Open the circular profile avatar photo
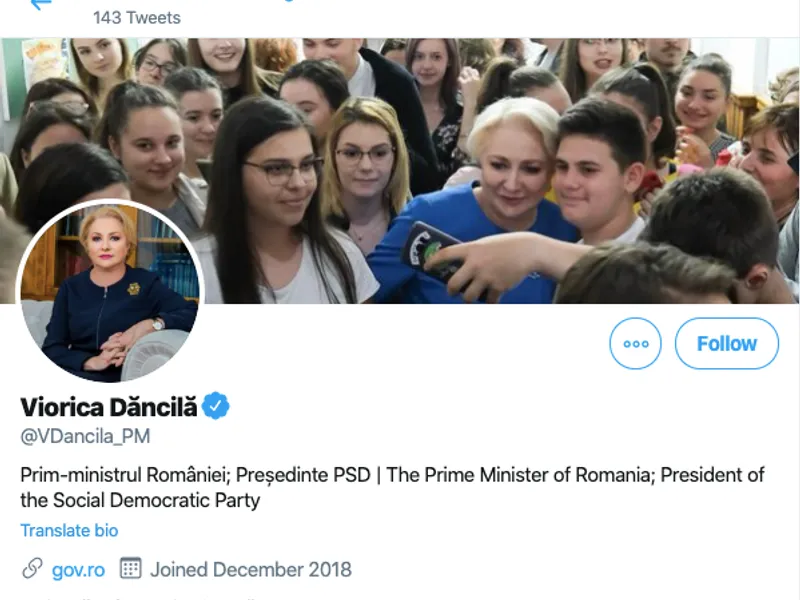This screenshot has width=800, height=600. pos(109,291)
